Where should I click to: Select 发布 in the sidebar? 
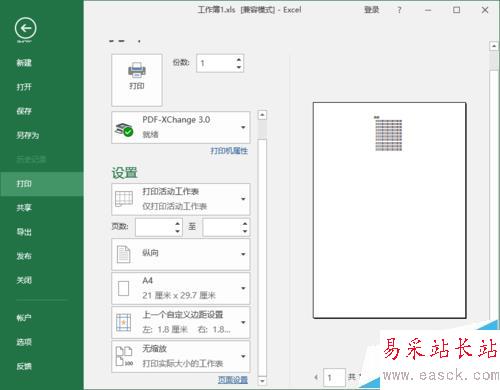click(x=24, y=256)
